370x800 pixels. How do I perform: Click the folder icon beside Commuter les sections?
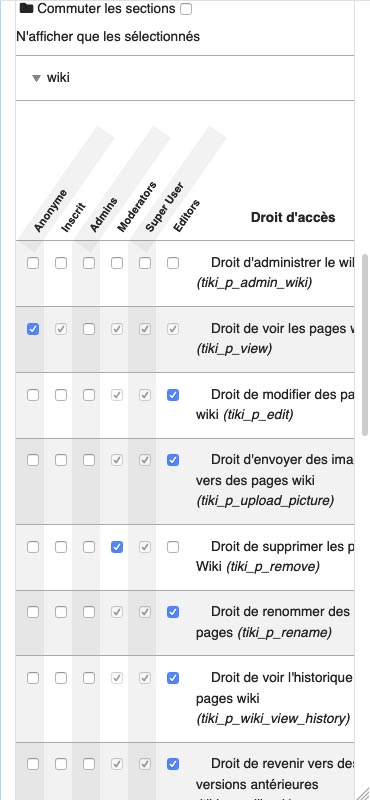coord(26,9)
